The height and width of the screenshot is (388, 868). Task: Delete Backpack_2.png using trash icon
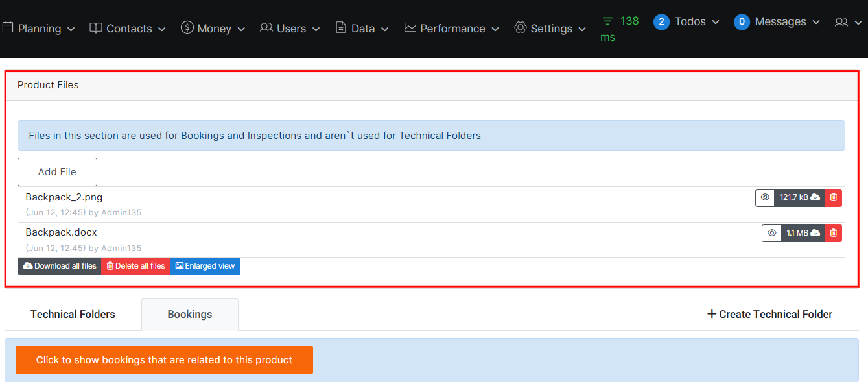coord(833,198)
